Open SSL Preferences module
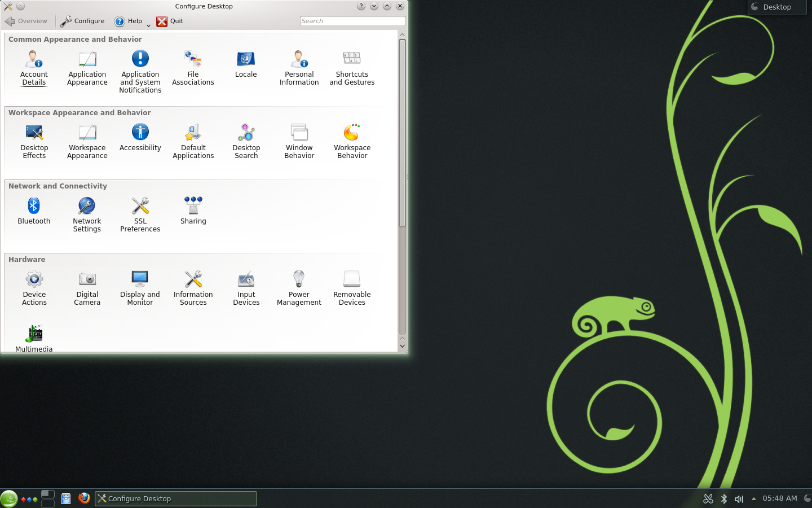 [140, 214]
